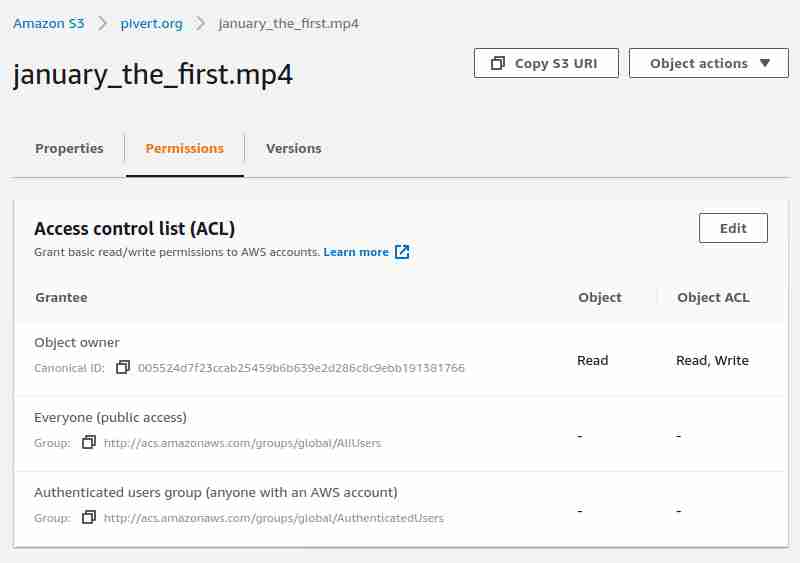Go to the Versions tab
800x563 pixels.
293,148
